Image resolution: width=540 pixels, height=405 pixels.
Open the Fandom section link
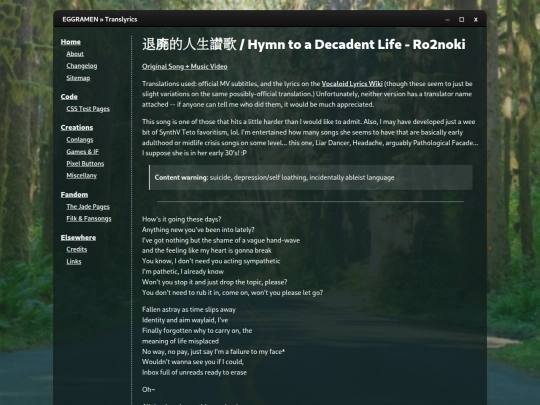coord(74,195)
